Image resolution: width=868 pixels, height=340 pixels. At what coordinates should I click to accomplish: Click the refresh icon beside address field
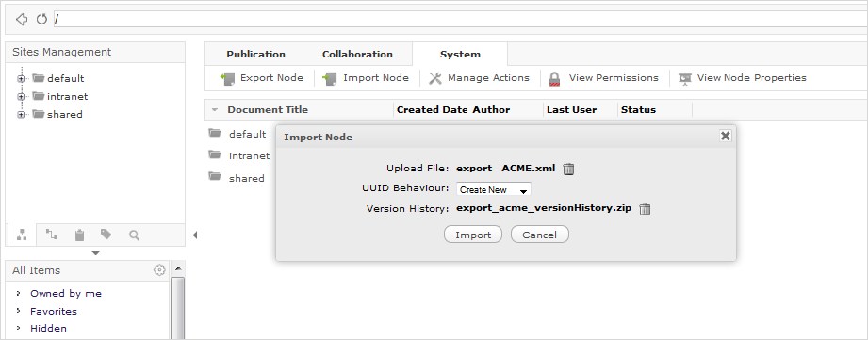[41, 20]
